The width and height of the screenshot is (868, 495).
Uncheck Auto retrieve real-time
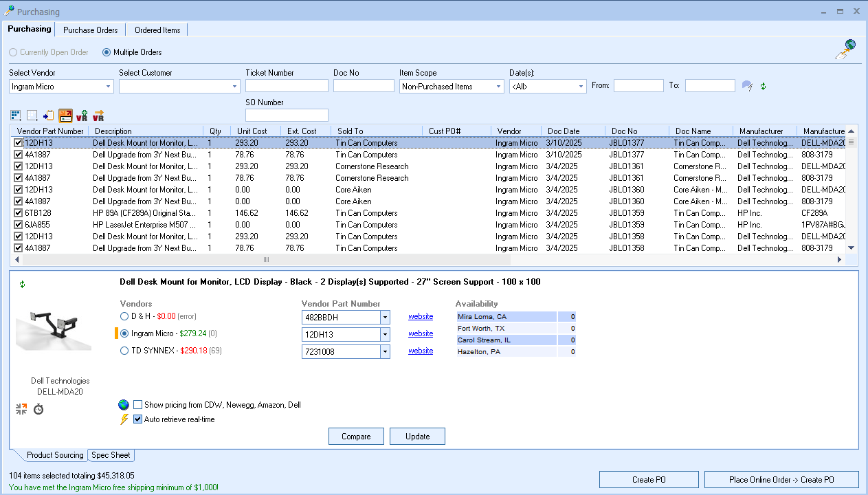pos(138,419)
